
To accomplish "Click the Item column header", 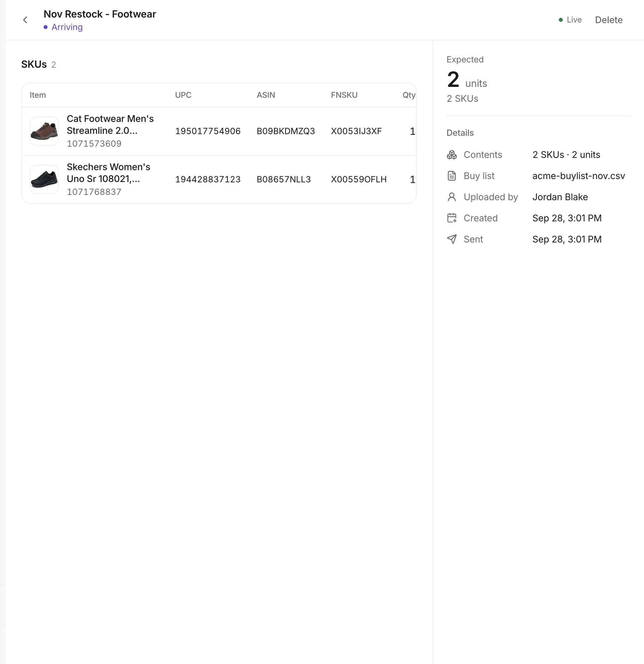I will tap(38, 95).
